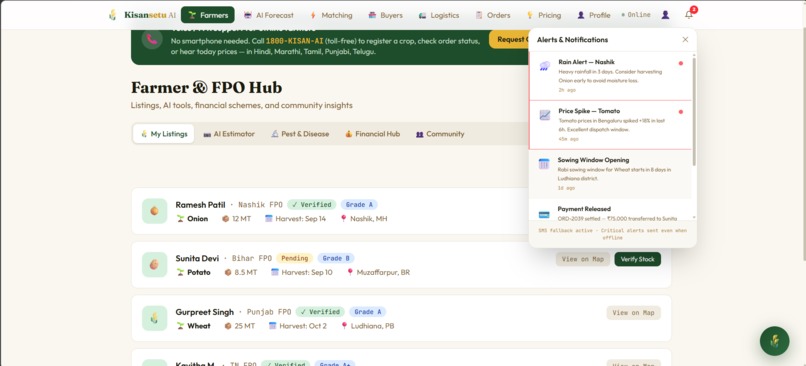Select the My Listings tab
Screen dimensions: 806x366
point(163,134)
